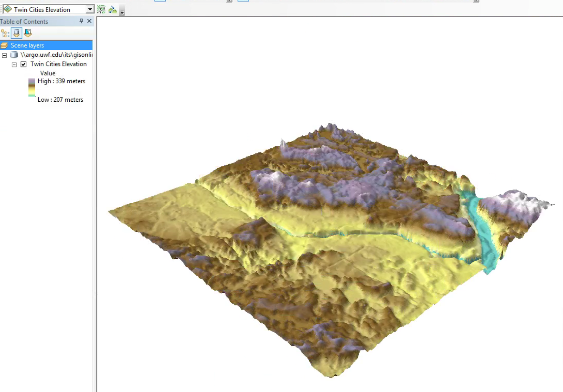Toggle the Twin Cities Elevation layer checkbox
Image resolution: width=563 pixels, height=392 pixels.
click(x=23, y=64)
